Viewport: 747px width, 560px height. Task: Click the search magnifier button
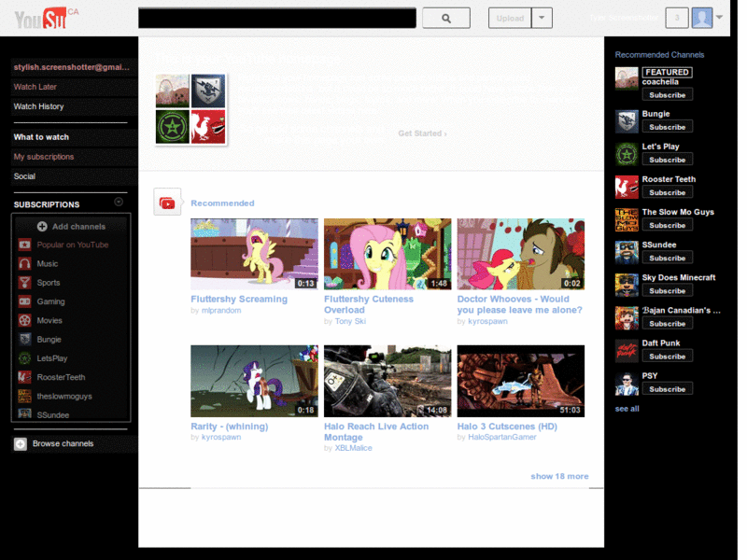pyautogui.click(x=445, y=18)
